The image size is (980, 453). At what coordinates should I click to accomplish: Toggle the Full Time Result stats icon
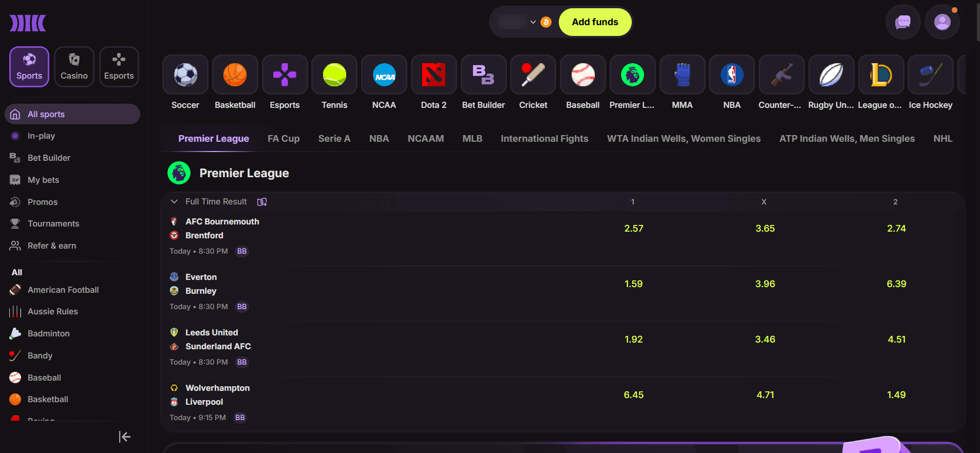262,202
